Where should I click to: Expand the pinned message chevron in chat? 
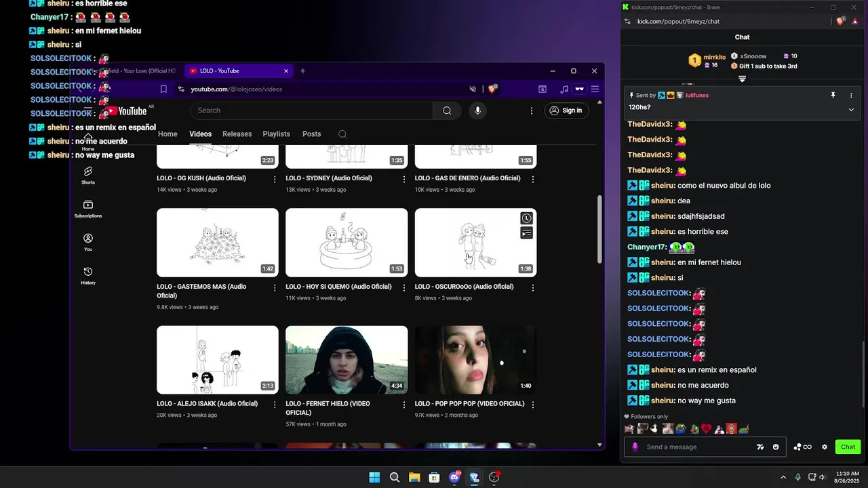point(851,110)
